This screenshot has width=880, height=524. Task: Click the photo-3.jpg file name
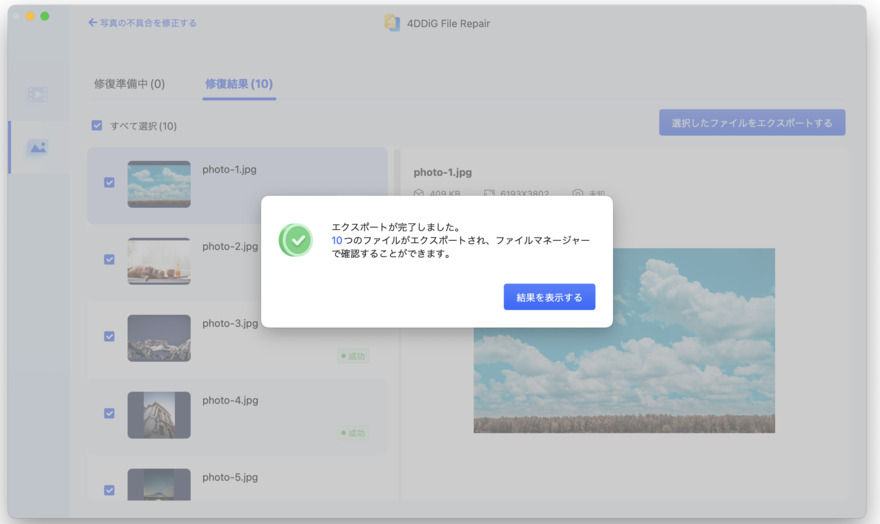point(230,323)
